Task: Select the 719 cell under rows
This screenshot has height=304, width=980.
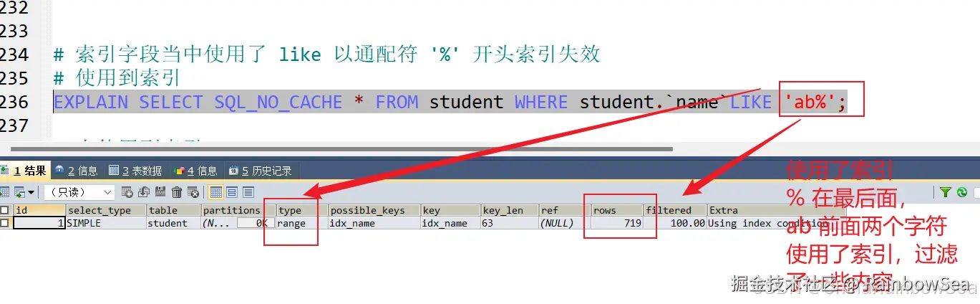Action: [x=616, y=223]
